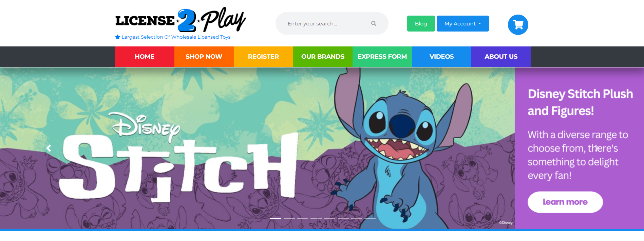This screenshot has width=644, height=241.
Task: Click the learn more button
Action: 565,202
